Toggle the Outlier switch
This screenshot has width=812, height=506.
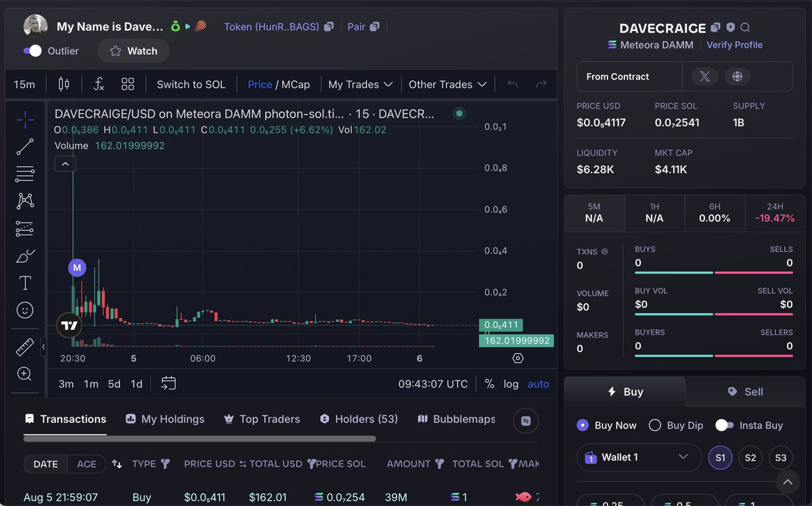coord(32,51)
